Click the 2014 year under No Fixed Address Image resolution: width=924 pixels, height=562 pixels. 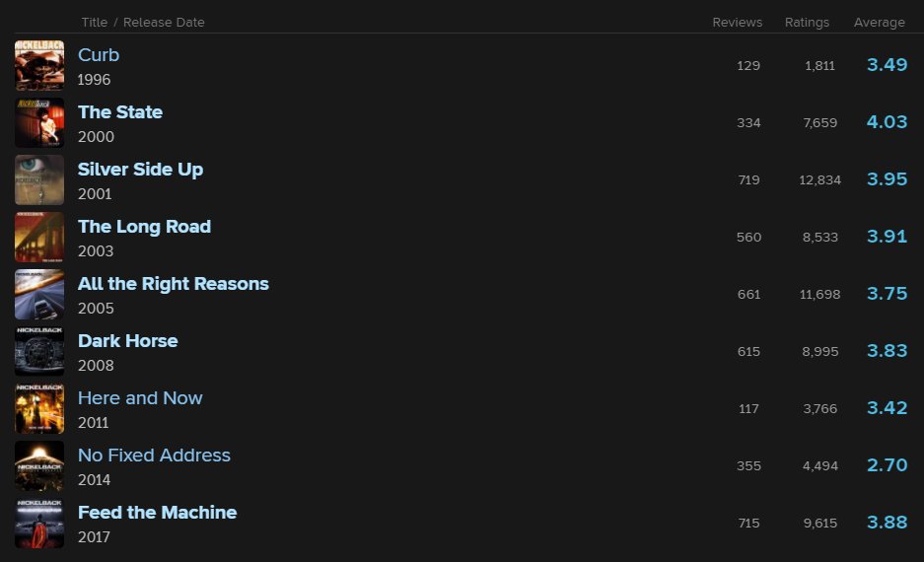(x=95, y=479)
